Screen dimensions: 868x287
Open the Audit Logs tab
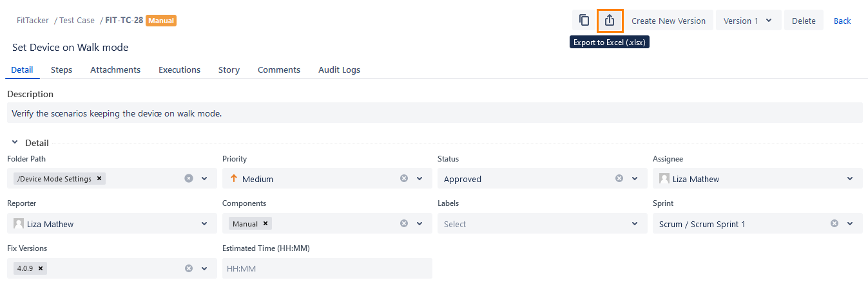click(x=339, y=69)
